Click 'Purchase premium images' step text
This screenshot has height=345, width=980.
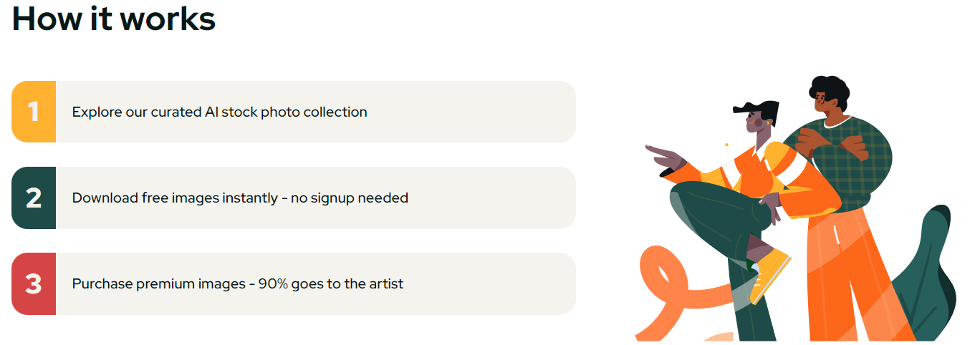pyautogui.click(x=159, y=283)
